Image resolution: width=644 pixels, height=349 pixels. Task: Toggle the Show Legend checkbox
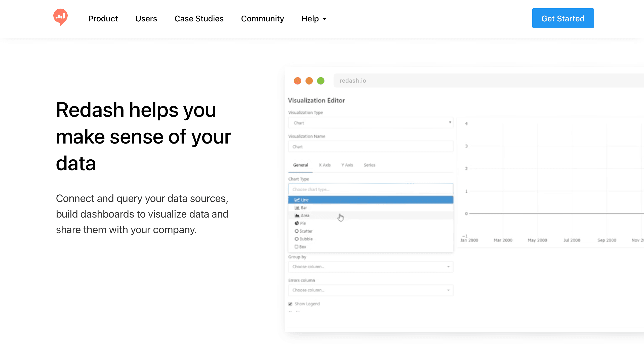tap(290, 304)
